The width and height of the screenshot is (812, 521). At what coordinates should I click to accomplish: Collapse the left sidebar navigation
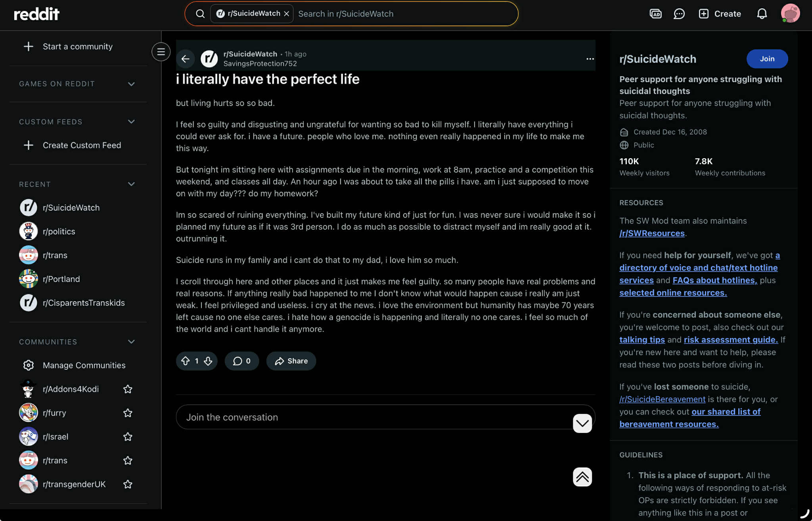coord(161,52)
